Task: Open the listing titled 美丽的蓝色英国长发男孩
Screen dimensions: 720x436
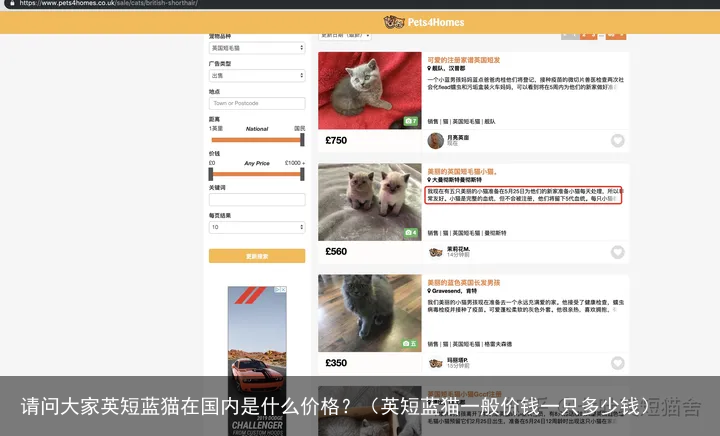Action: click(464, 283)
